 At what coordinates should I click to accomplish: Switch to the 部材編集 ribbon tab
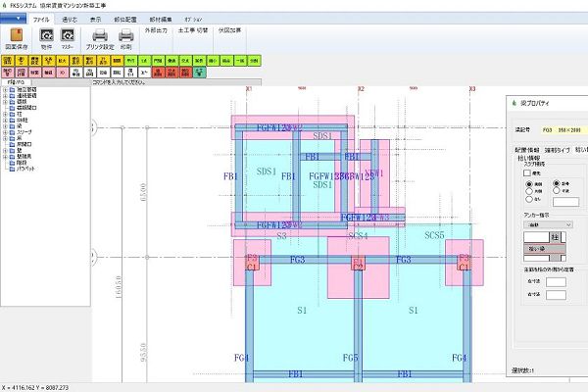161,20
